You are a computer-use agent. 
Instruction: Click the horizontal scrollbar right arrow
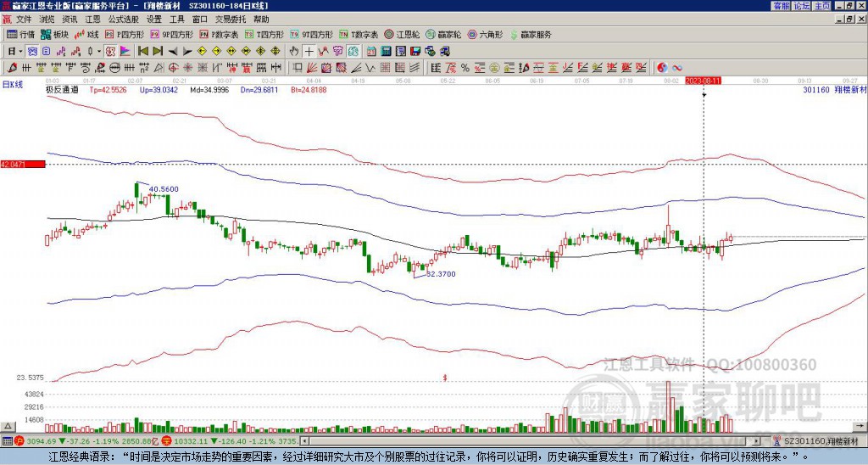point(757,441)
